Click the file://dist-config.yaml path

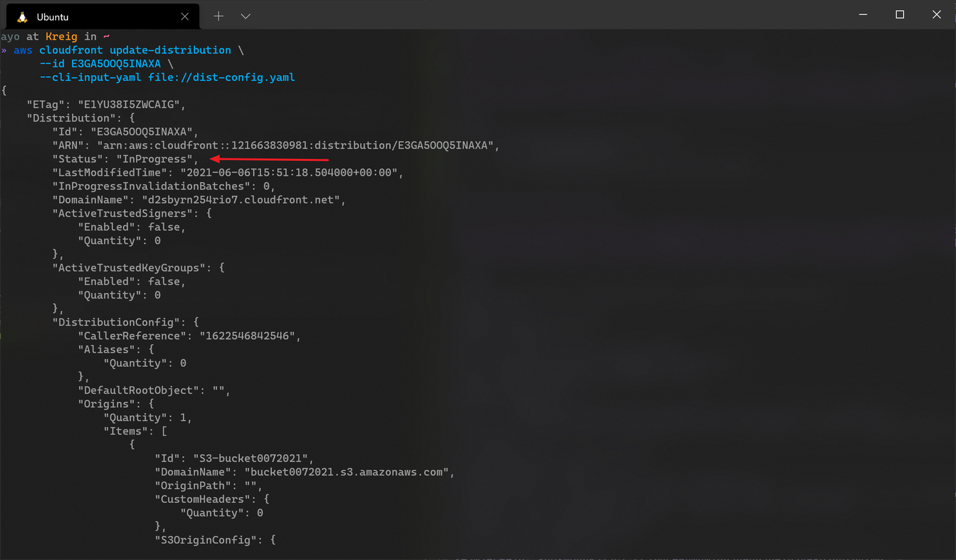point(221,77)
